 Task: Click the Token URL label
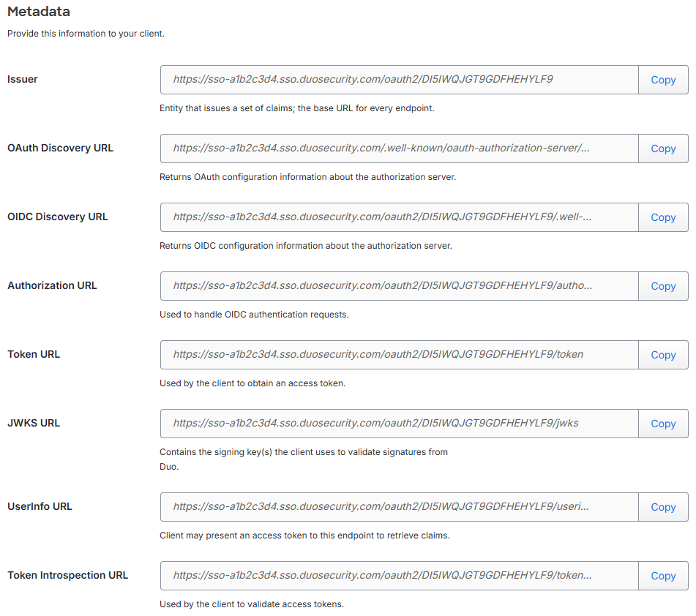(33, 354)
